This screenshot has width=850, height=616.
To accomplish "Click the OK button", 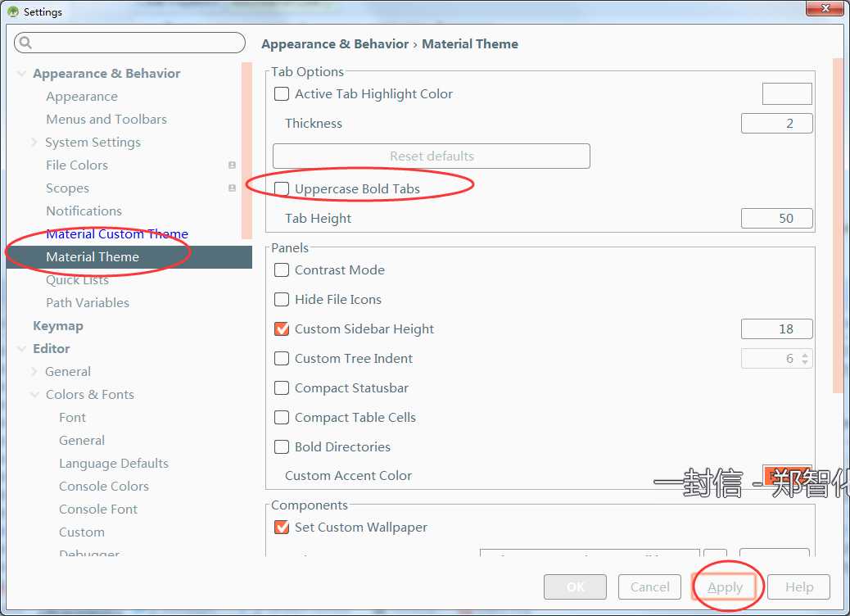I will (x=575, y=587).
